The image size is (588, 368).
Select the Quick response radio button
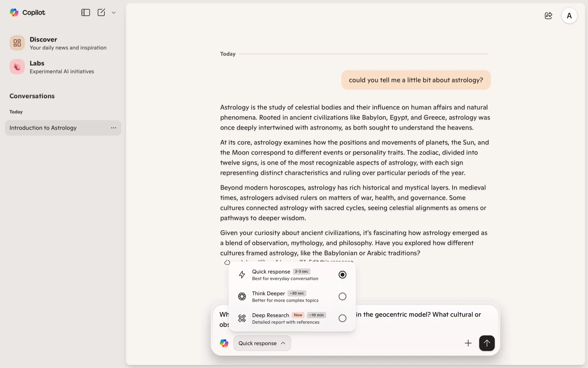pyautogui.click(x=342, y=275)
